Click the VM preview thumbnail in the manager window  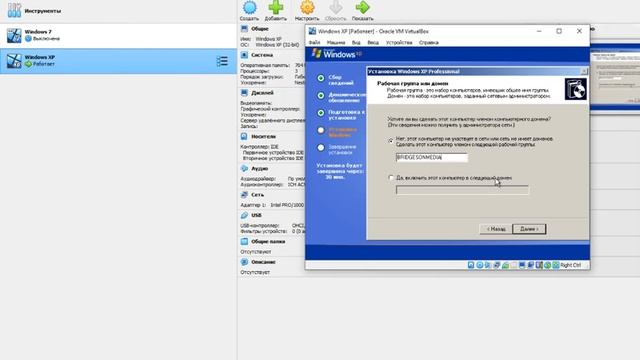click(615, 77)
